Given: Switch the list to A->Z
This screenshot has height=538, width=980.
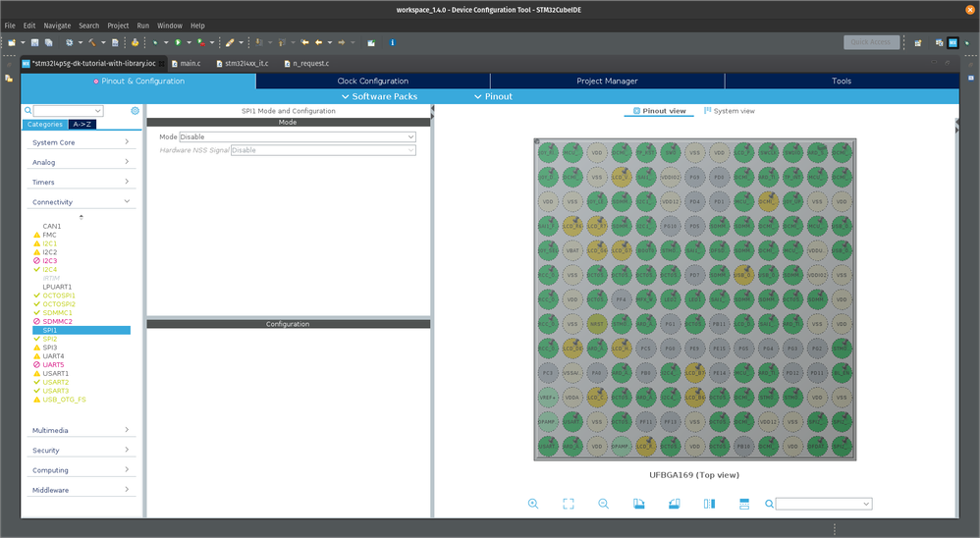Looking at the screenshot, I should pyautogui.click(x=82, y=125).
